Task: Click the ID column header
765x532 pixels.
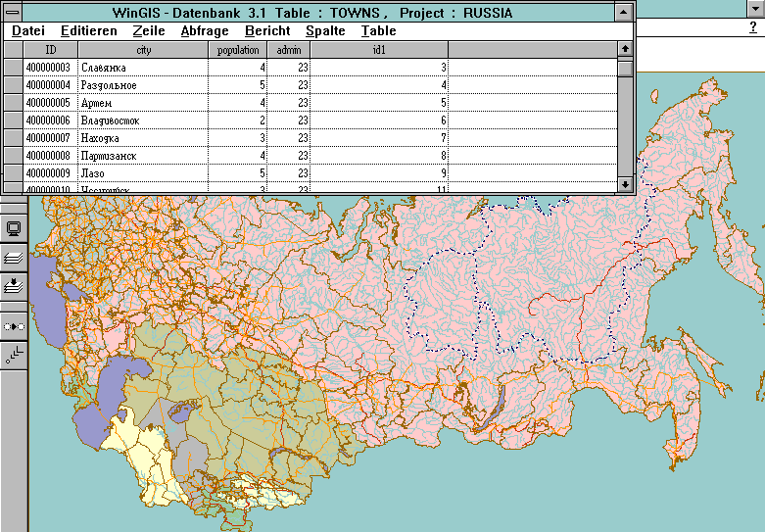Action: pos(51,50)
